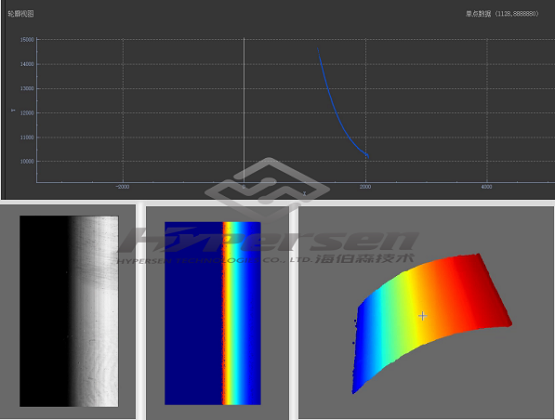
Task: Click the 12000 Y-axis tick label
Action: click(27, 113)
